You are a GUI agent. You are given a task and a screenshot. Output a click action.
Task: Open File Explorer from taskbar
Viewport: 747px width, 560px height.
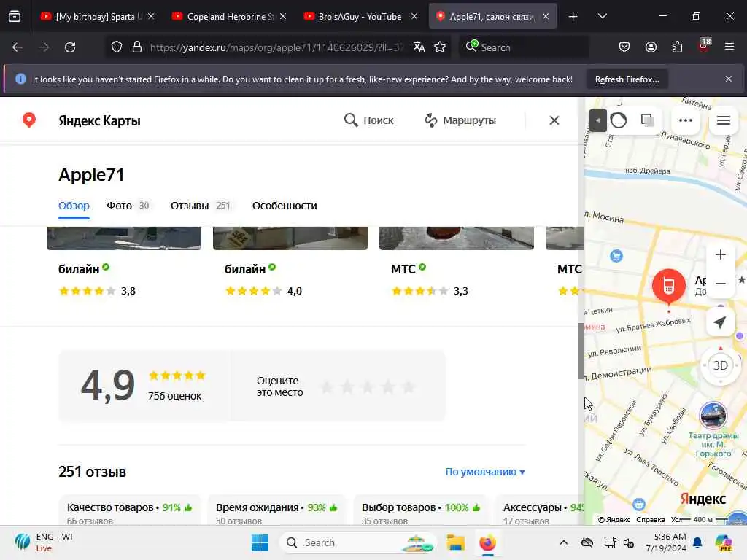click(455, 542)
